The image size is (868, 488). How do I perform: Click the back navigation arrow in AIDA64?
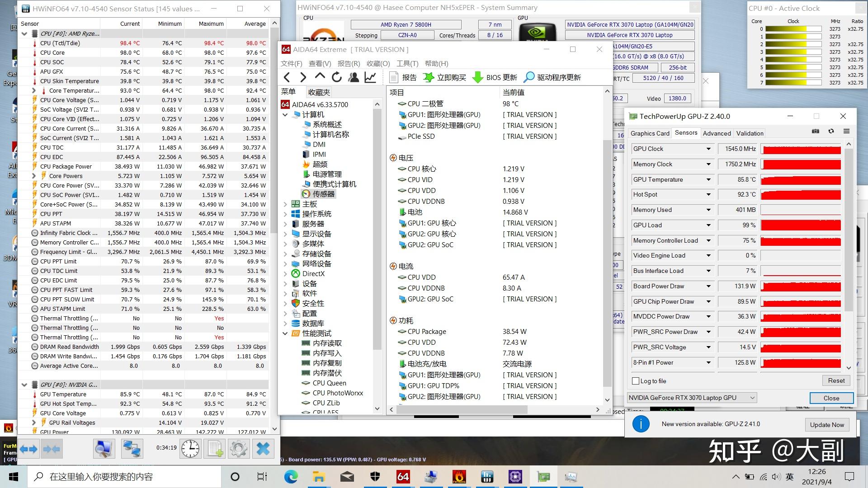(287, 77)
